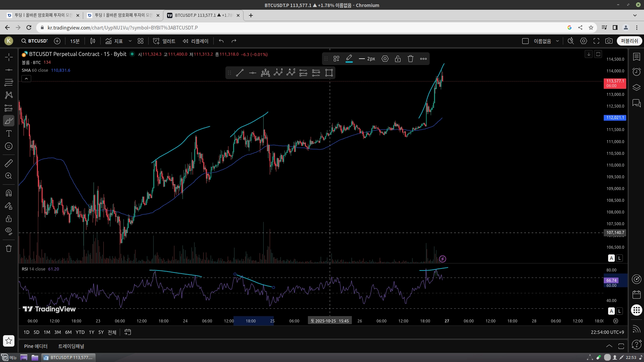Image resolution: width=644 pixels, height=362 pixels.
Task: Toggle lock all drawings in left toolbar
Action: coord(9,219)
